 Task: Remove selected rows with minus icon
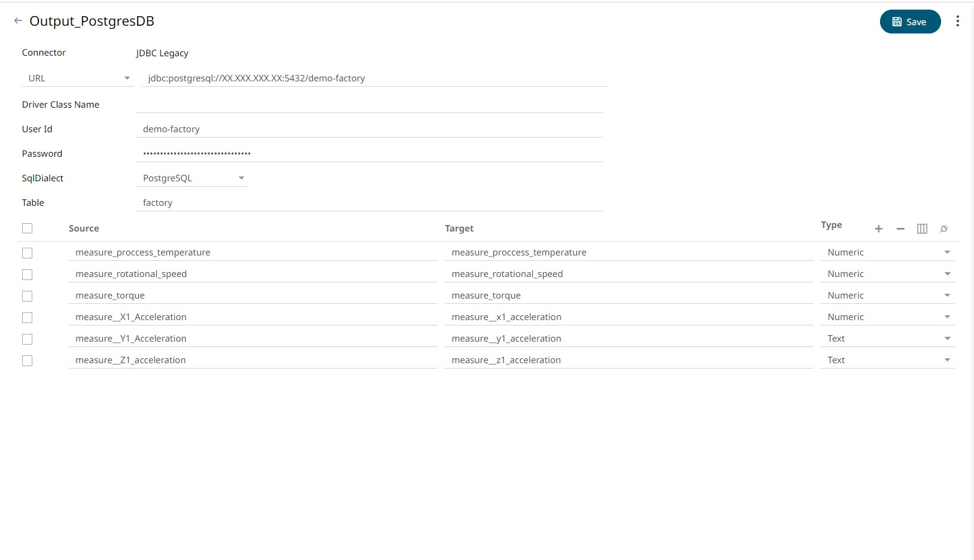[x=900, y=229]
